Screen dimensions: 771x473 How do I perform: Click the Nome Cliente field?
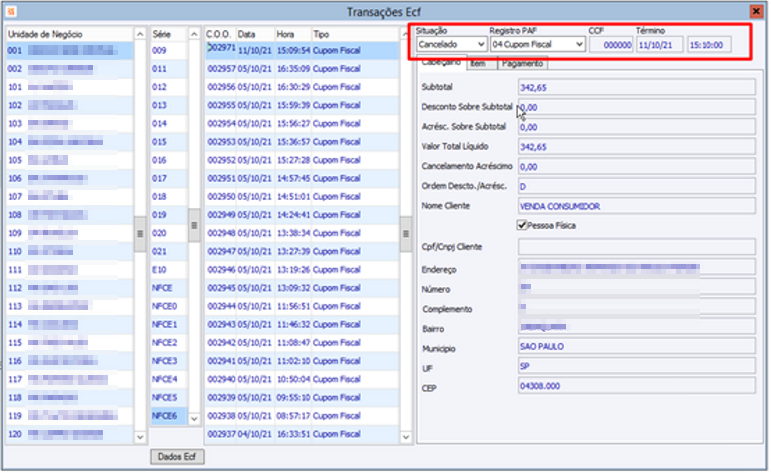pyautogui.click(x=636, y=206)
